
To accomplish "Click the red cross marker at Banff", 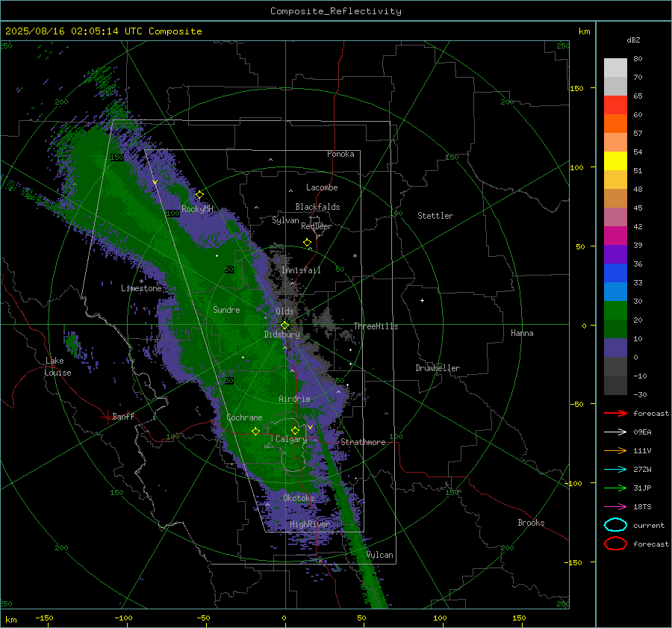I will (107, 417).
